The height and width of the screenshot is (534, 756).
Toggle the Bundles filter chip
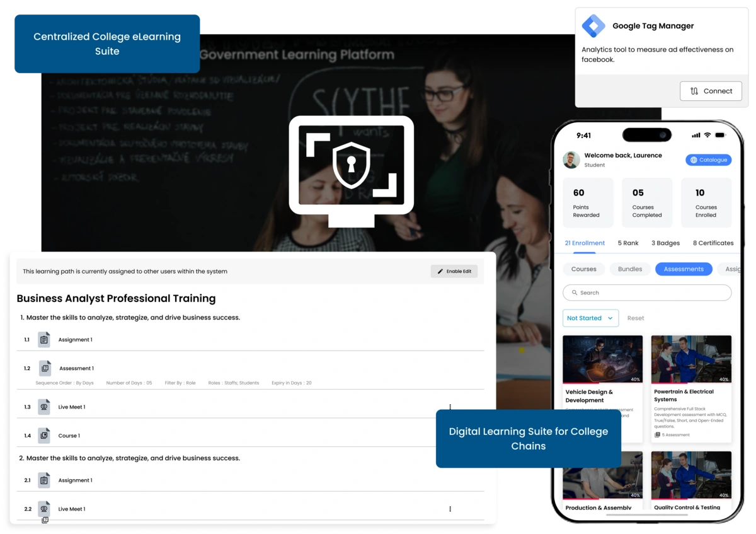coord(630,269)
